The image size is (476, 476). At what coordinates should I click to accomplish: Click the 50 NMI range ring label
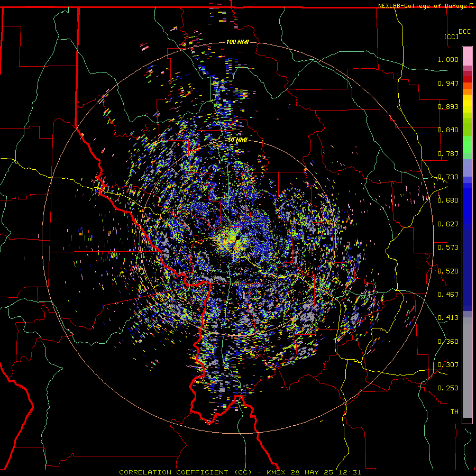237,140
